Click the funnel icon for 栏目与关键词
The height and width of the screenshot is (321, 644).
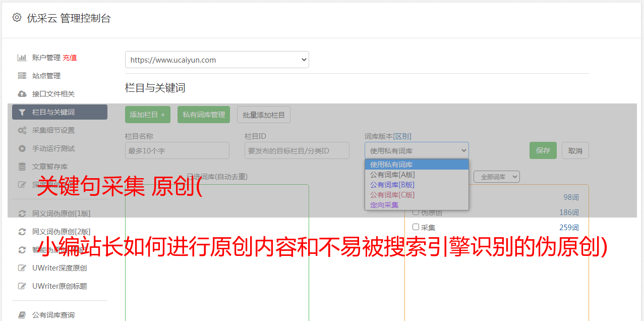22,112
